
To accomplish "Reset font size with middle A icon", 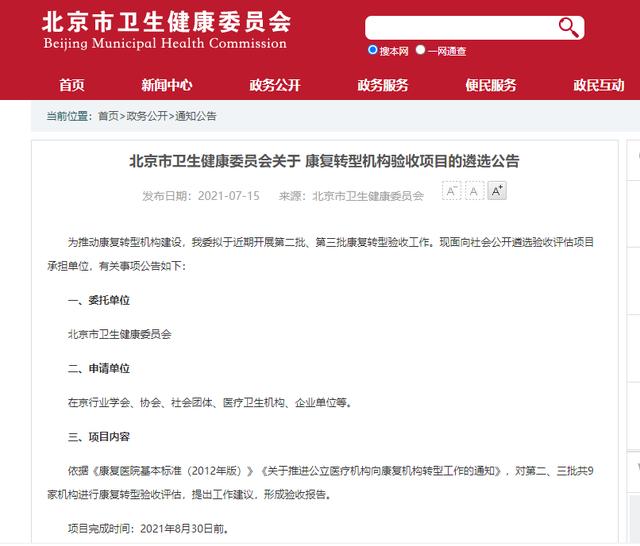I will [474, 191].
